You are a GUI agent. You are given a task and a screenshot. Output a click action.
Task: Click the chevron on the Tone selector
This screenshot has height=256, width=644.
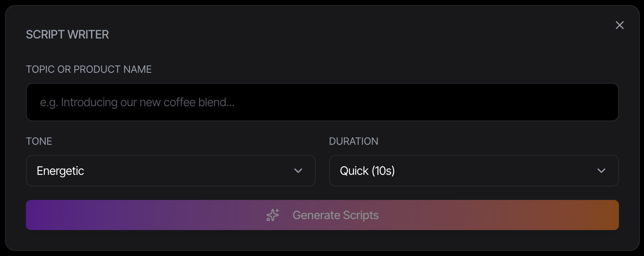tap(298, 171)
